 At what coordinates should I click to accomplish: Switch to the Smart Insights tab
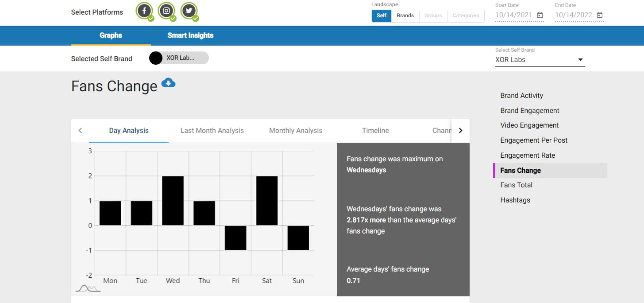(x=190, y=35)
